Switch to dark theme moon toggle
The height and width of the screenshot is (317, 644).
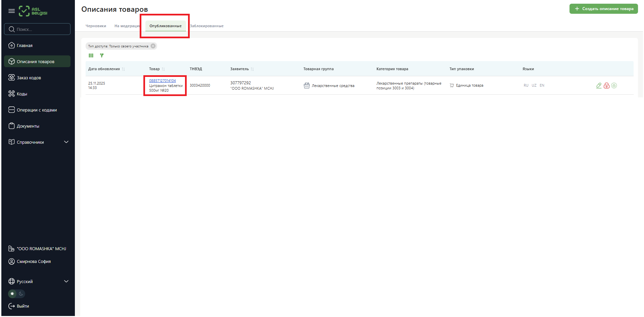[21, 294]
